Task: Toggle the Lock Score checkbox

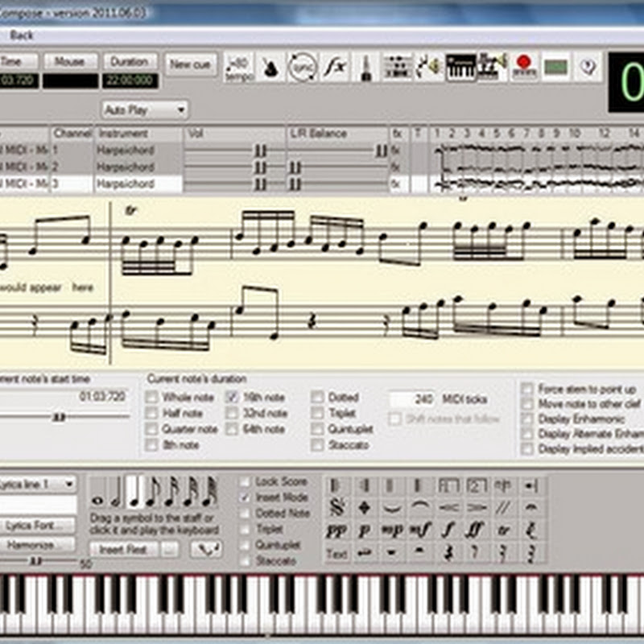Action: pos(245,481)
